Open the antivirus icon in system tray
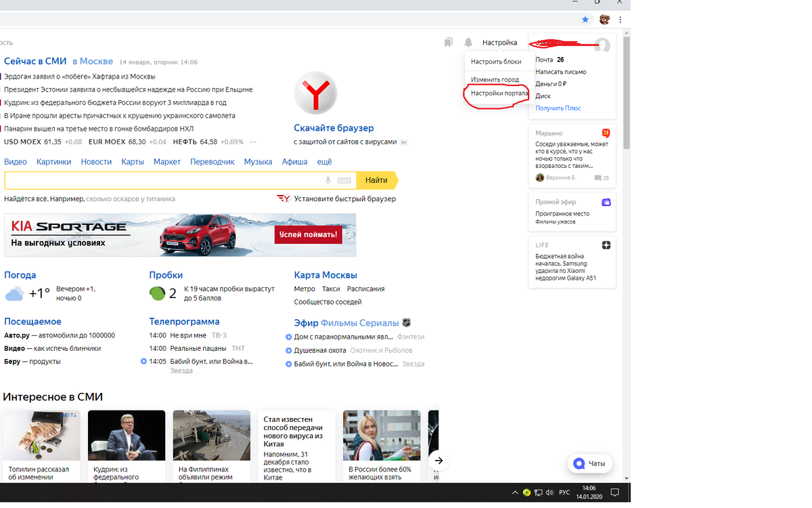 (x=526, y=492)
